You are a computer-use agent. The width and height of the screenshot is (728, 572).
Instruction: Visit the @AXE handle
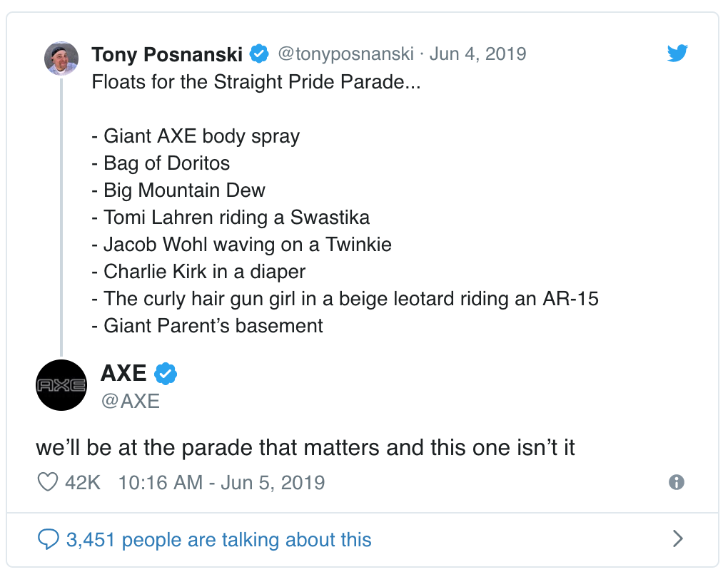(131, 402)
